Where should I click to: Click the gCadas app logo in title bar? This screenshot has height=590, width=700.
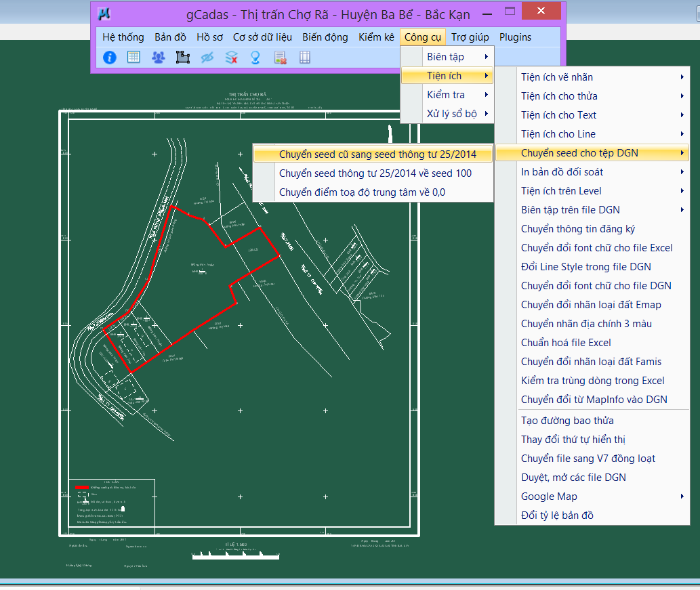click(x=104, y=13)
